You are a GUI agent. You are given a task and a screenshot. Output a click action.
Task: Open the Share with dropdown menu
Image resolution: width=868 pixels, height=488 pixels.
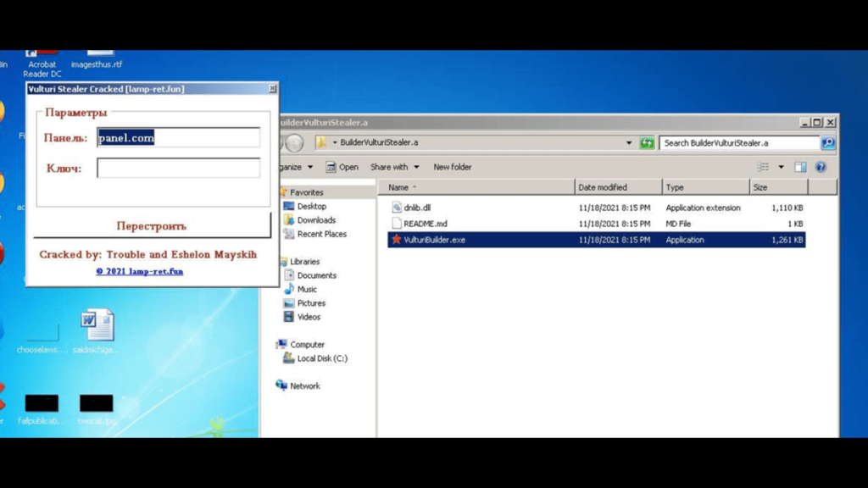coord(395,167)
